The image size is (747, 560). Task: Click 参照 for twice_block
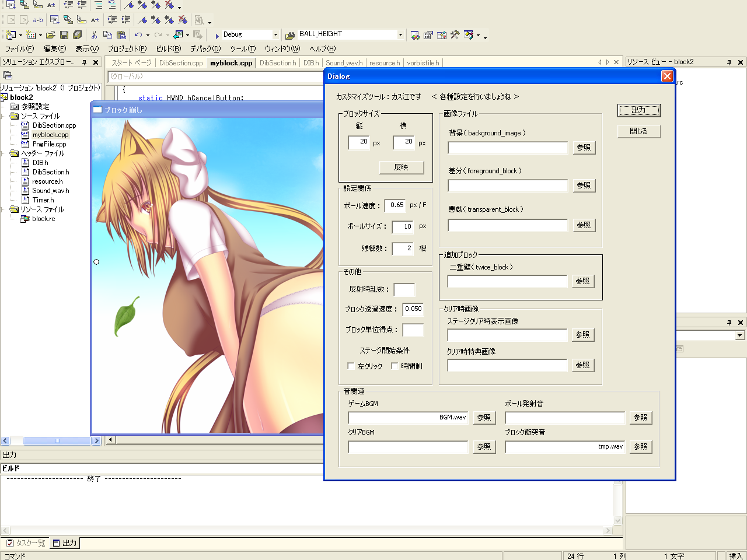[582, 281]
